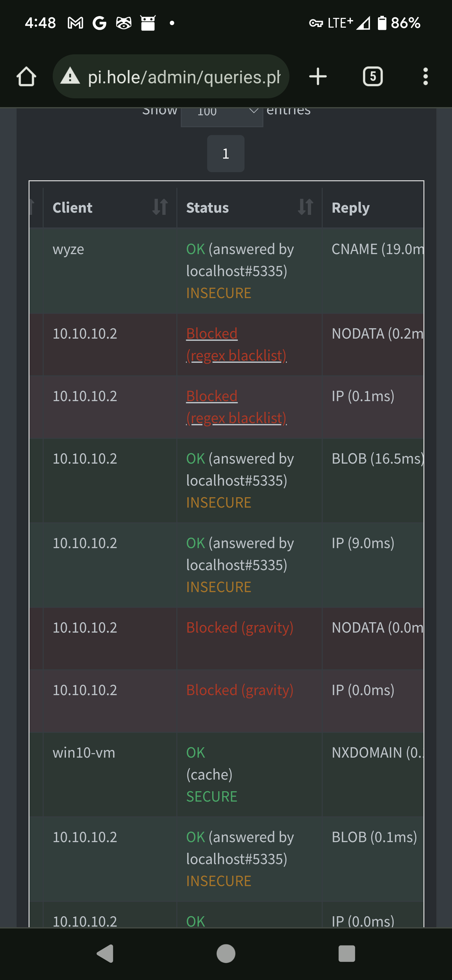
Task: Select pagination page 1 button
Action: pos(225,153)
